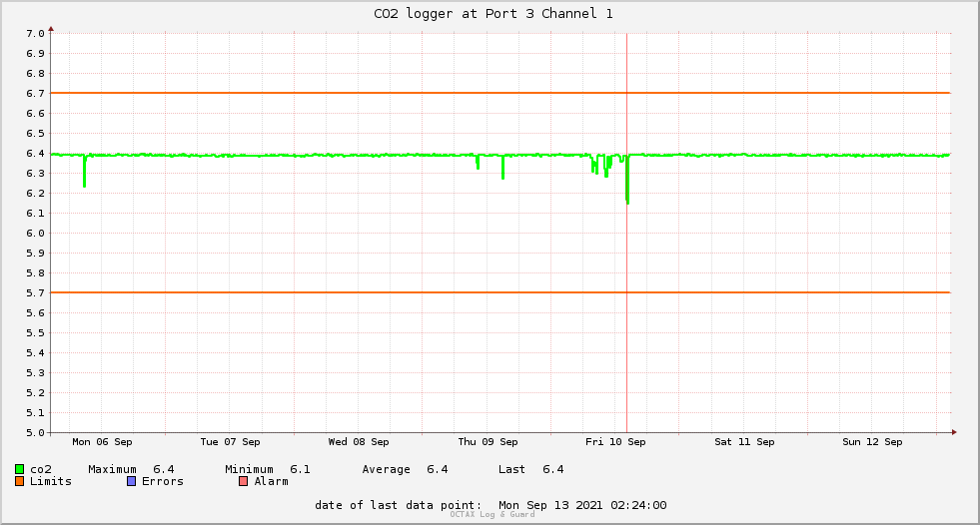Click the 'Fri 10 Sep' axis label
The image size is (980, 525).
click(x=615, y=442)
